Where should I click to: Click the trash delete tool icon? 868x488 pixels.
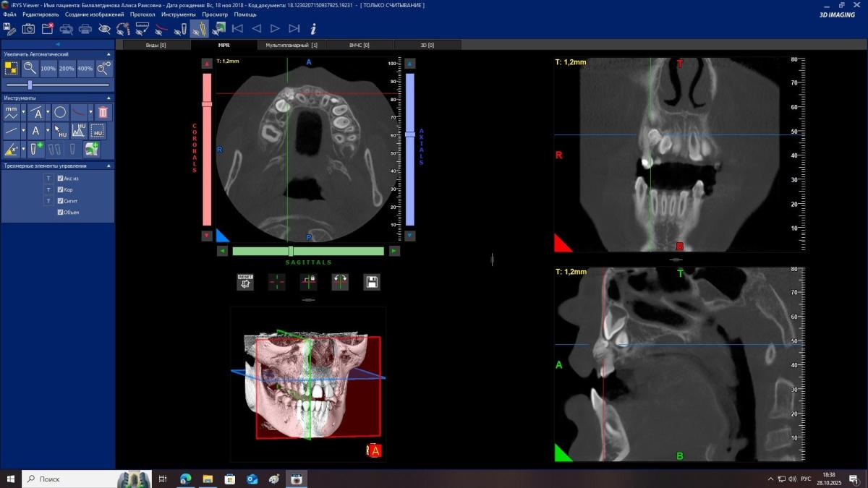click(103, 112)
